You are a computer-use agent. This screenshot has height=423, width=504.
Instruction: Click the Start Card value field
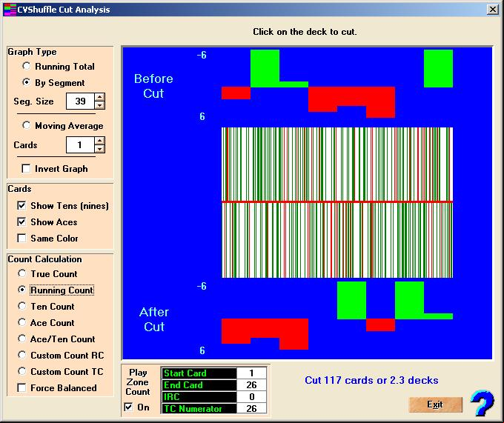click(251, 373)
